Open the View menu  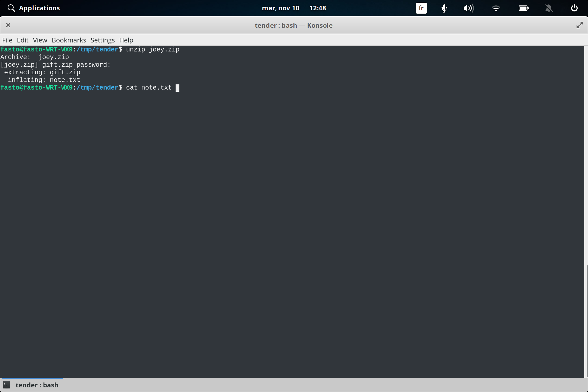pos(40,40)
